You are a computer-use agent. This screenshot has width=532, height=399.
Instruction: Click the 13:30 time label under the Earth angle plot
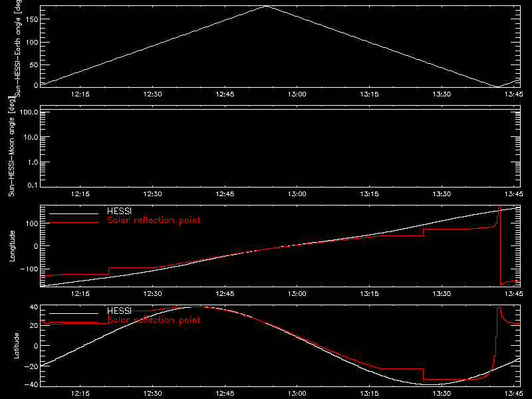tap(442, 94)
